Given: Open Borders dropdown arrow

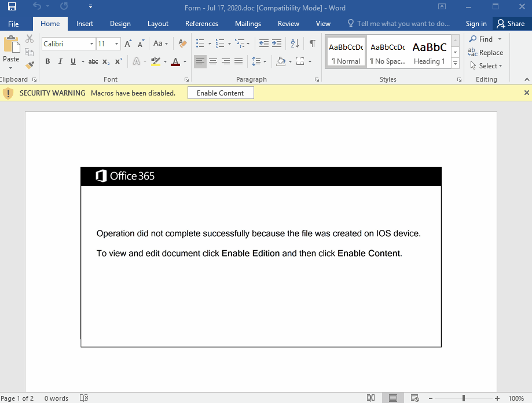Looking at the screenshot, I should (310, 62).
